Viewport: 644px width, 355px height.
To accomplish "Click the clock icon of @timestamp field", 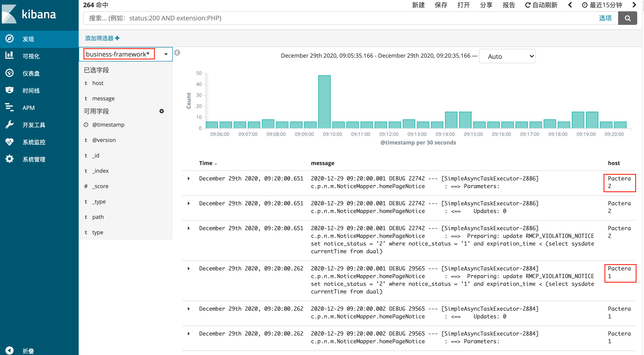I will click(86, 125).
